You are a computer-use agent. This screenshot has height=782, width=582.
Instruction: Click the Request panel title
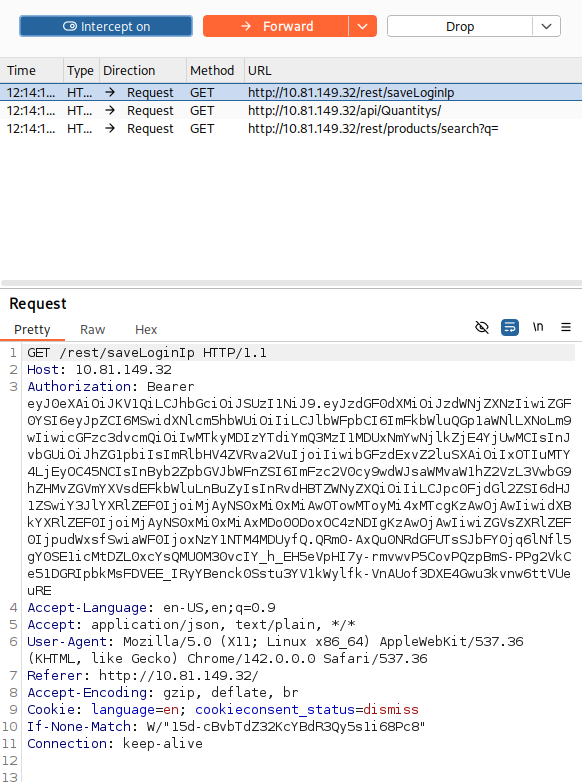pyautogui.click(x=38, y=303)
